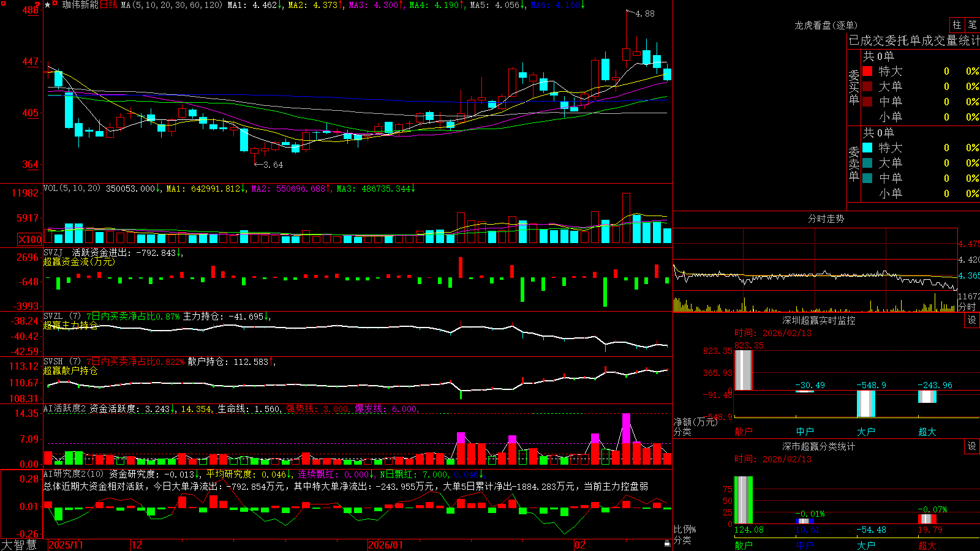
Task: Click the cyan 特大 sell-order color swatch
Action: [867, 148]
